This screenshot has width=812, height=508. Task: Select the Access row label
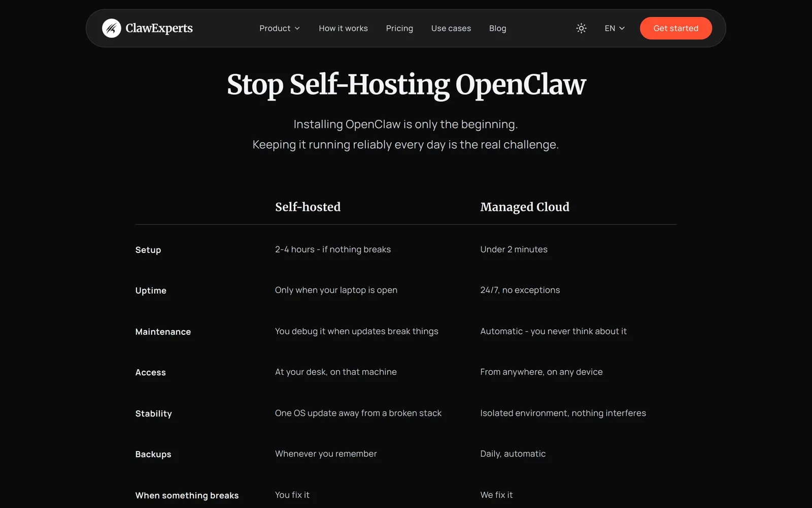tap(150, 372)
